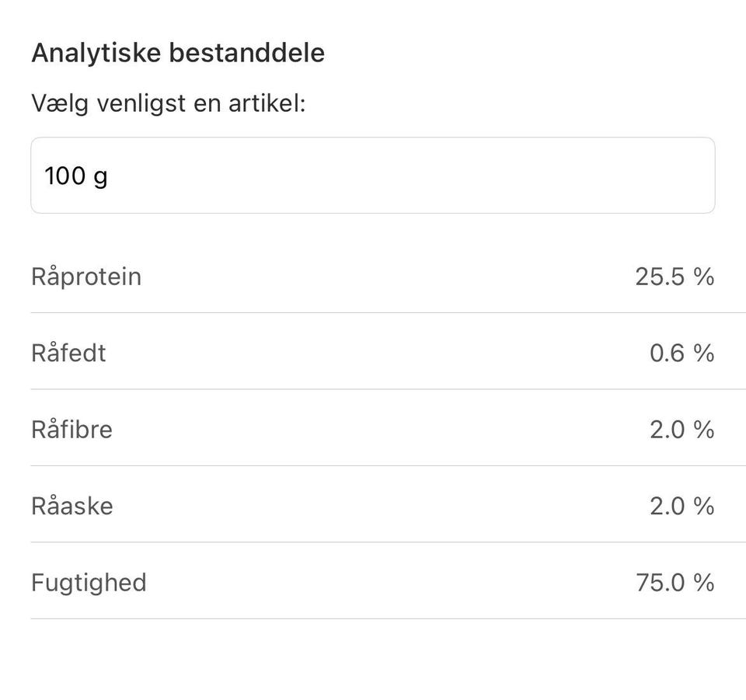This screenshot has height=700, width=746.
Task: Click inside the article selection box
Action: (372, 176)
